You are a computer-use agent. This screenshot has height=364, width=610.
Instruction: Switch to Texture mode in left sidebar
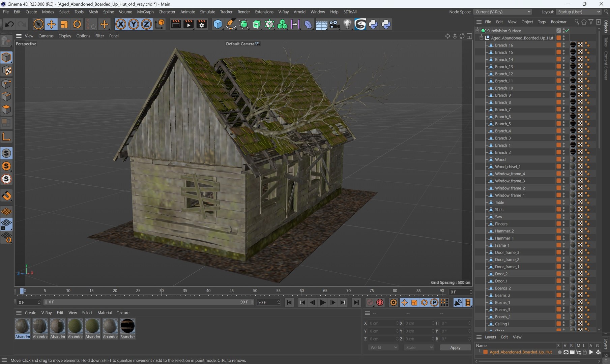point(6,70)
